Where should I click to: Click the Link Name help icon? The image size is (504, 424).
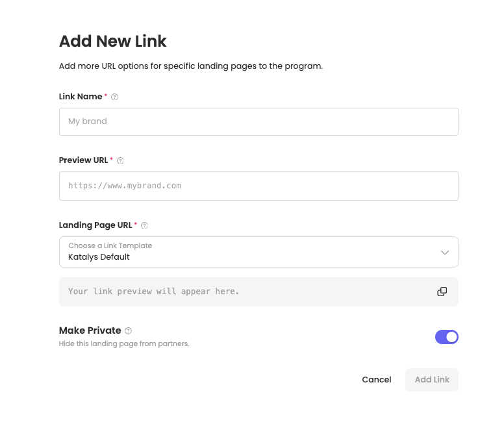click(114, 97)
